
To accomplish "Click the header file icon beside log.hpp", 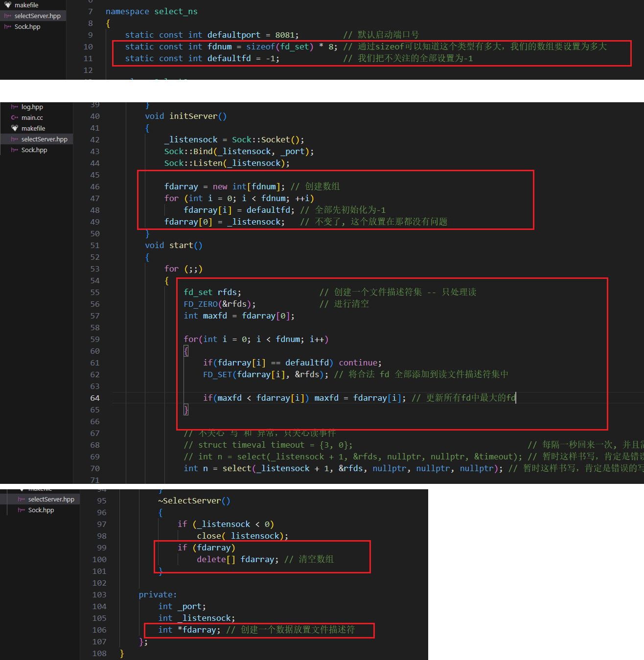I will pos(15,107).
